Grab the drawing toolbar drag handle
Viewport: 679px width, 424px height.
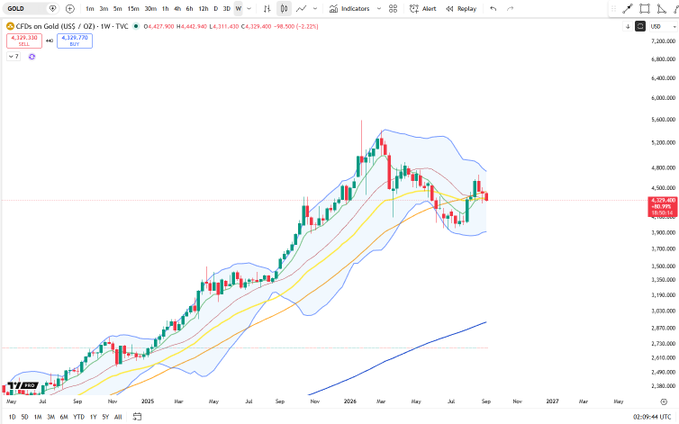tap(614, 9)
